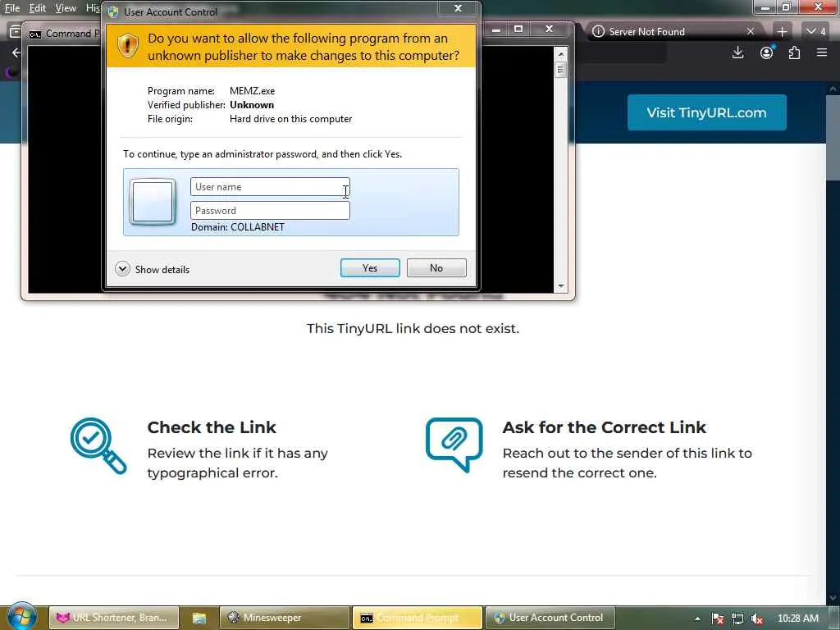
Task: Switch to URL Shortener taskbar button
Action: pyautogui.click(x=113, y=618)
